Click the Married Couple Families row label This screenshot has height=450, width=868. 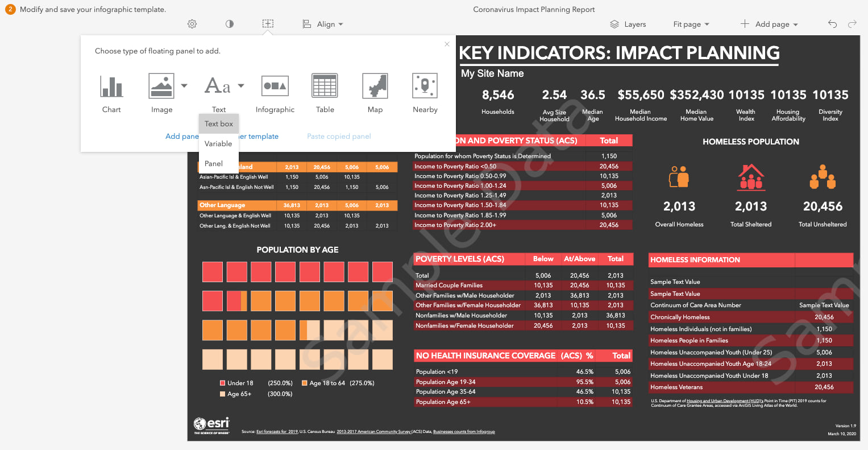pos(449,286)
